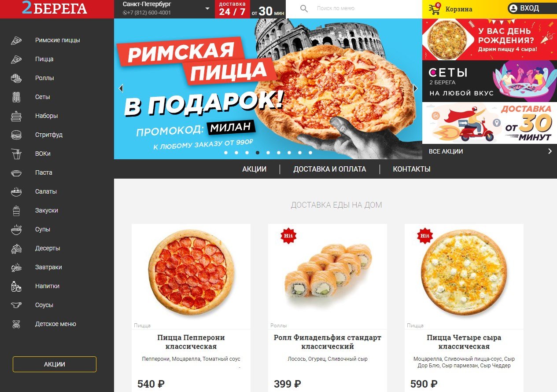
Task: Click the burger icon for Стритфуд
Action: coord(16,135)
